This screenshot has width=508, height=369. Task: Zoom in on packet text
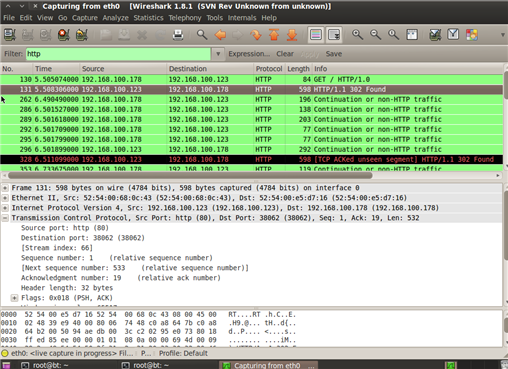click(x=357, y=35)
